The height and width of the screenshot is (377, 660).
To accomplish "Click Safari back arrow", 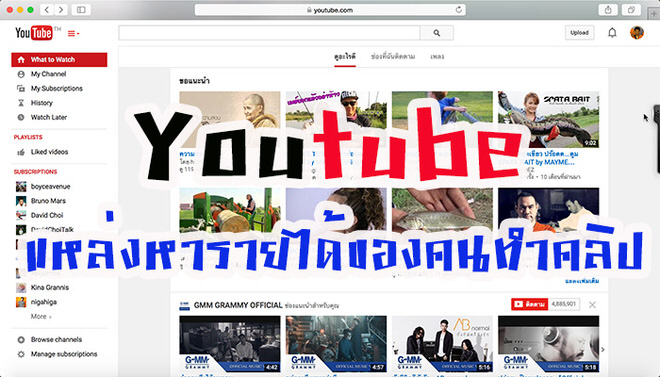I will tap(47, 10).
